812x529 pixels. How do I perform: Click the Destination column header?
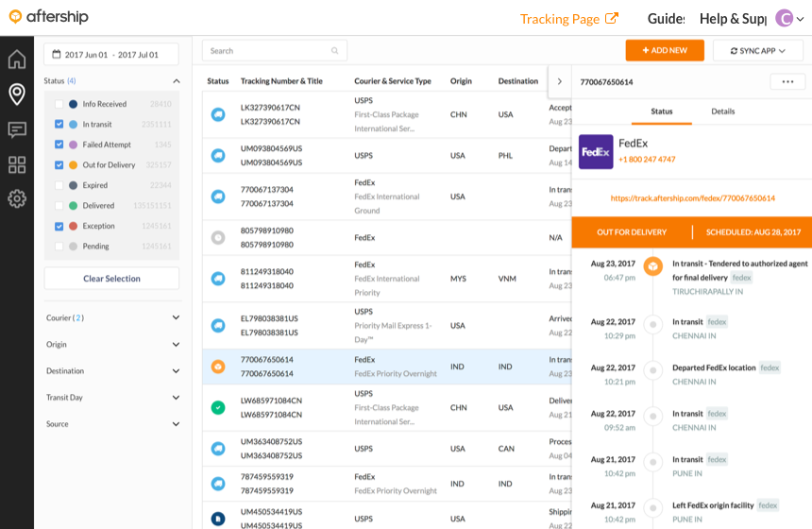517,81
